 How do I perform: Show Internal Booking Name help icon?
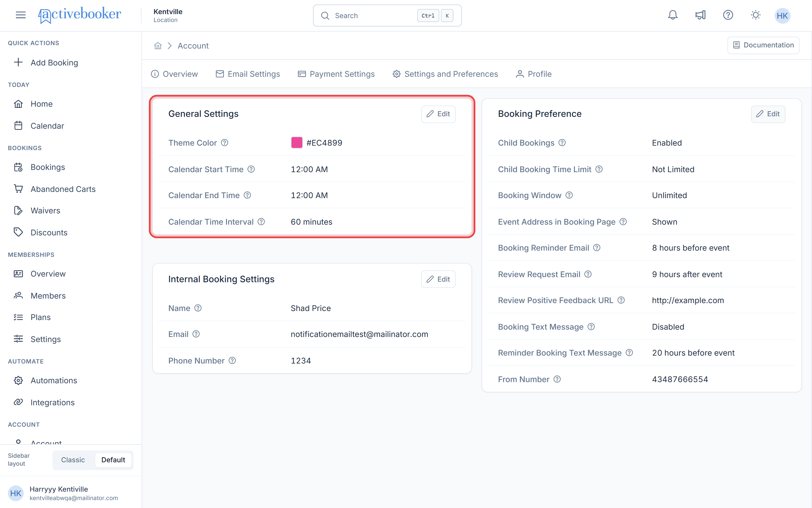point(198,308)
